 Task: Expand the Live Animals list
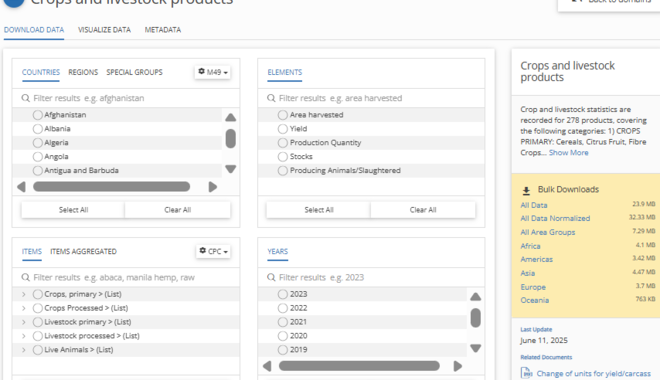coord(24,349)
